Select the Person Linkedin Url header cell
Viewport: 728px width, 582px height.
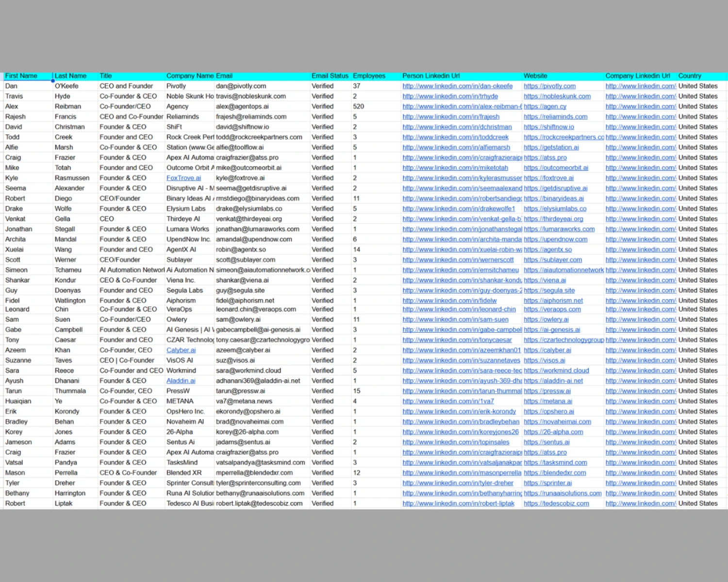click(x=462, y=76)
